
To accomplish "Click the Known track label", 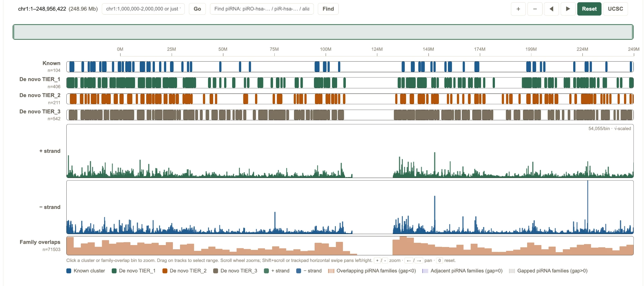I will point(52,63).
